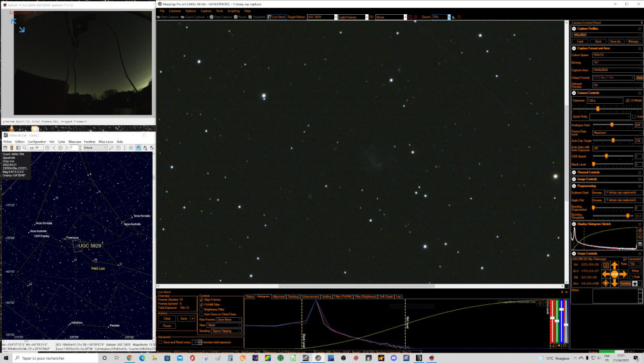Open the Options menu in SharpCap

pos(191,11)
